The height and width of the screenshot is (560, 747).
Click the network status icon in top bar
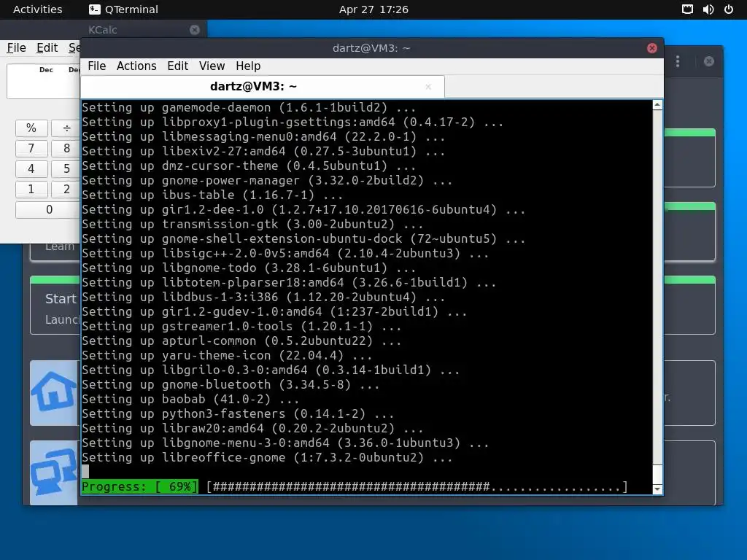tap(687, 9)
